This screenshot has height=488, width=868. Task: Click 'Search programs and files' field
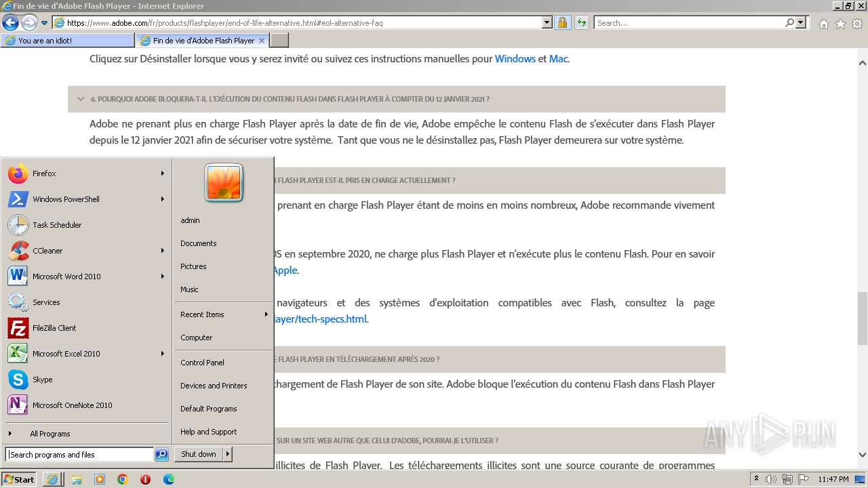pos(79,455)
